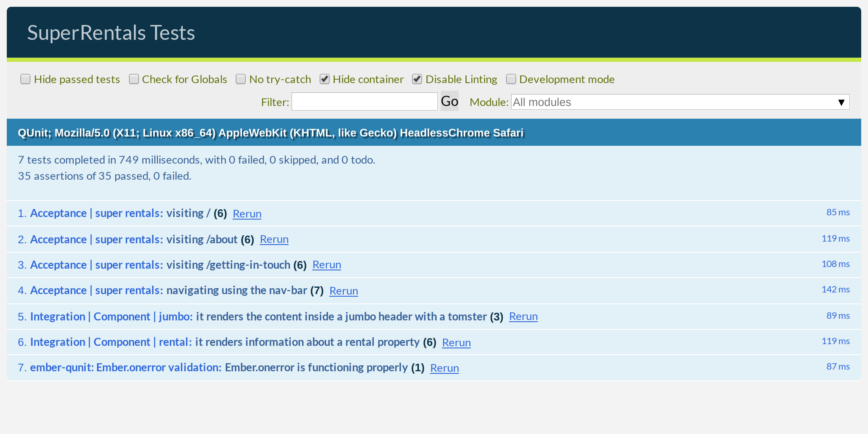Screen dimensions: 868x434
Task: Toggle the No try-catch checkbox
Action: click(241, 79)
